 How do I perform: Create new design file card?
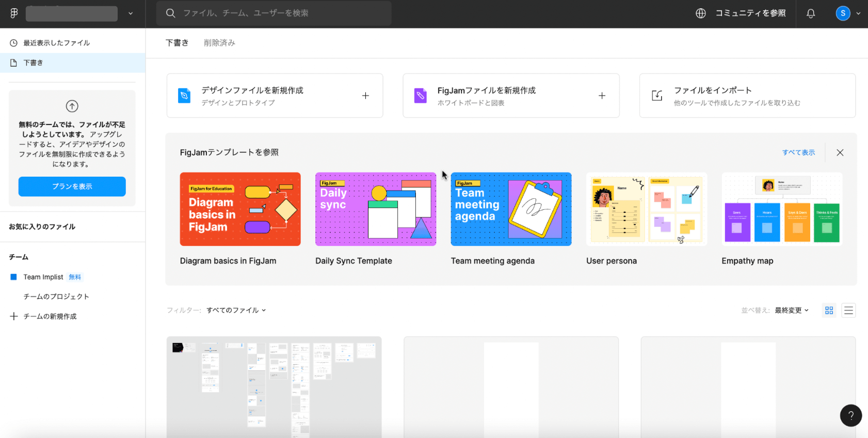[x=275, y=96]
